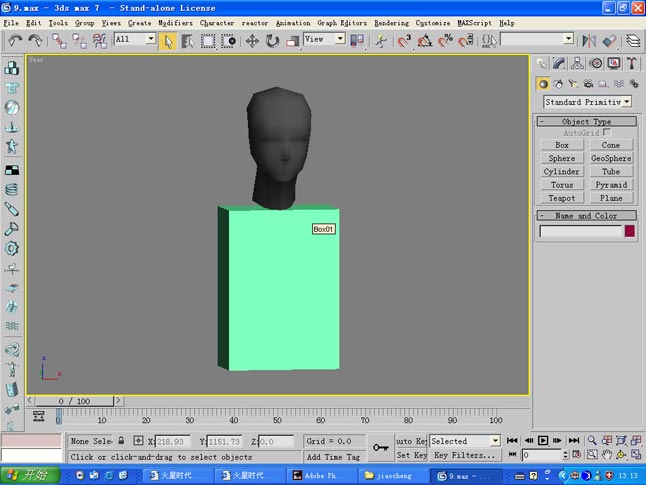646x485 pixels.
Task: Switch to the Utilities panel tab
Action: click(632, 63)
